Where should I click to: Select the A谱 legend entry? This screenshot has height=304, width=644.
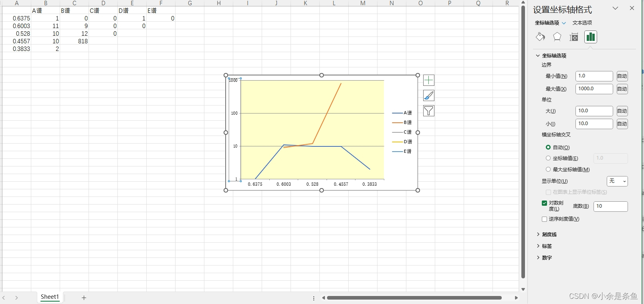tap(402, 113)
